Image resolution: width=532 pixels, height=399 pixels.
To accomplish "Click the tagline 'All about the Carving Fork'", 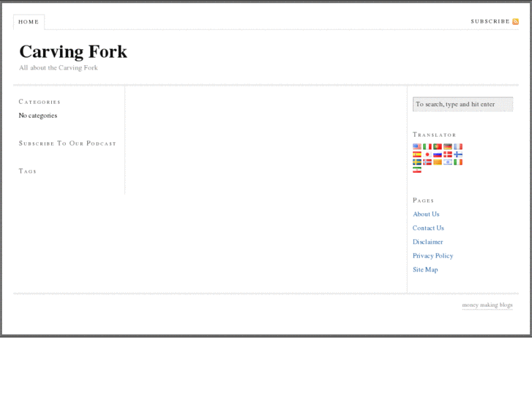I will pyautogui.click(x=59, y=67).
